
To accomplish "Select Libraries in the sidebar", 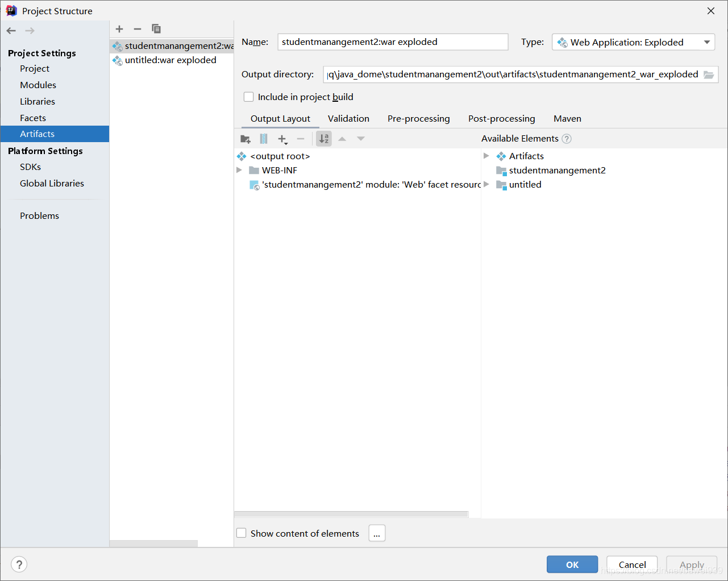I will pyautogui.click(x=38, y=102).
